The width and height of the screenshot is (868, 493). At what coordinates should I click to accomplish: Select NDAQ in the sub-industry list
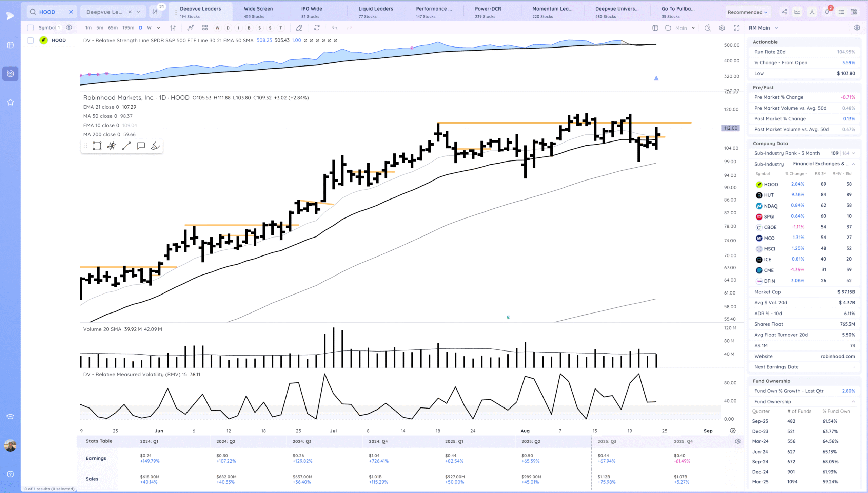click(771, 206)
